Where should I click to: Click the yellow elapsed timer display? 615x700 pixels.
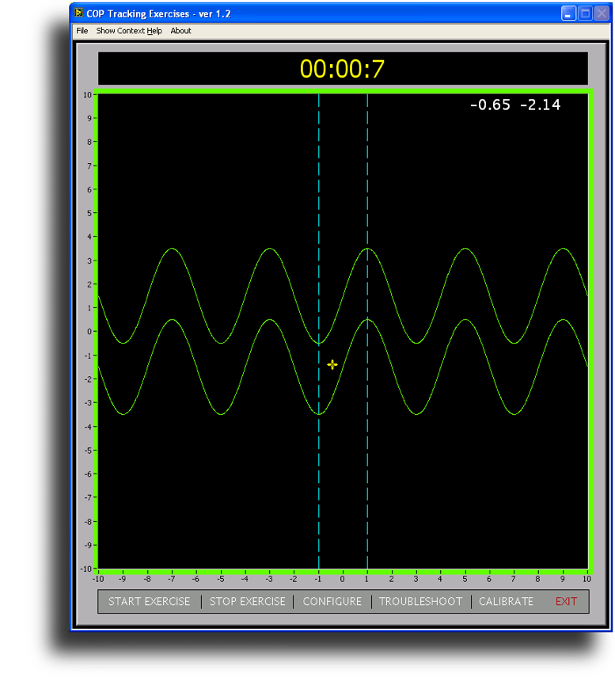(342, 69)
